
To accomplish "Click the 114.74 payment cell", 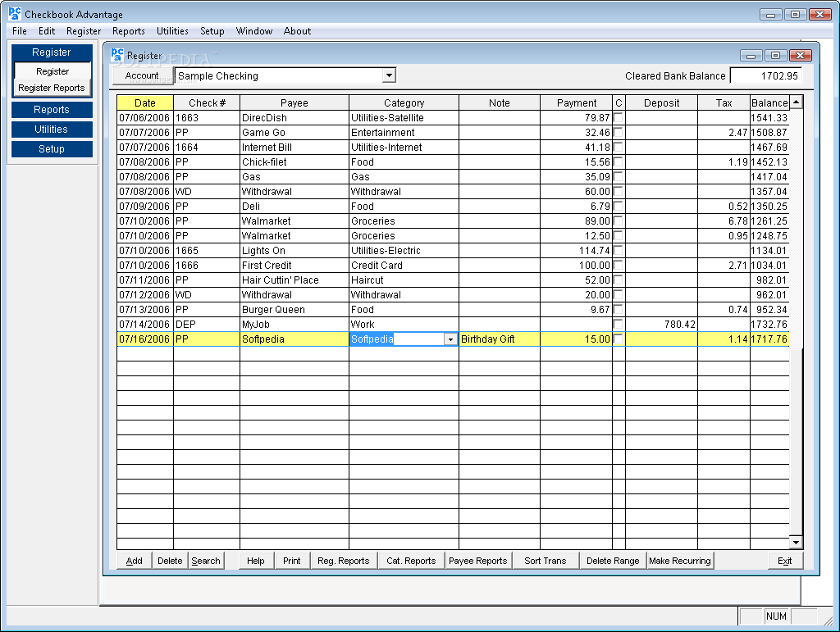I will [577, 251].
